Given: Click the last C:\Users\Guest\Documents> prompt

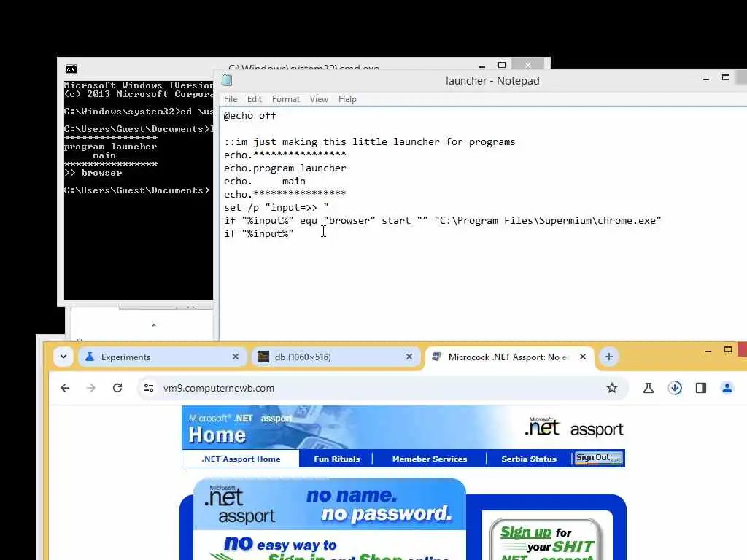Looking at the screenshot, I should coord(136,190).
